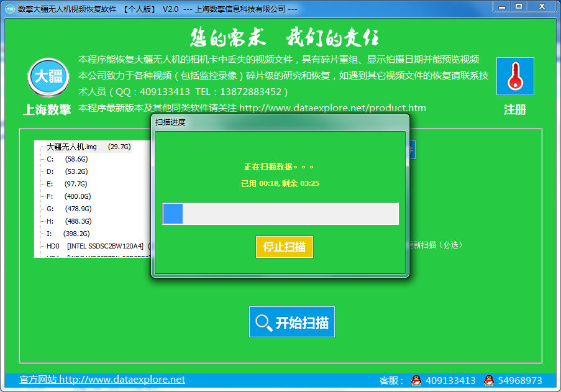Select drive H: (488.3G)

pos(69,221)
